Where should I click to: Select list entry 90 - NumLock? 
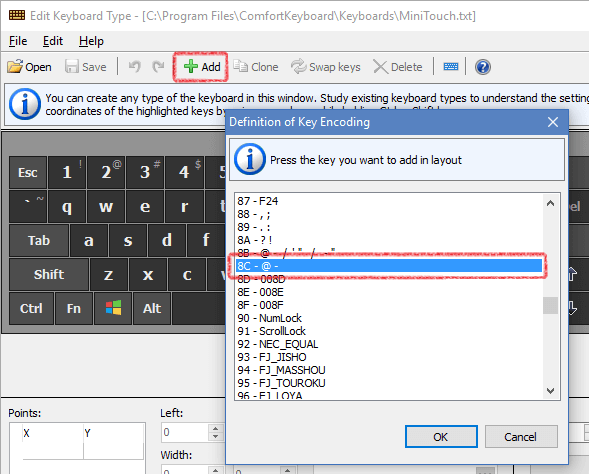click(x=389, y=319)
